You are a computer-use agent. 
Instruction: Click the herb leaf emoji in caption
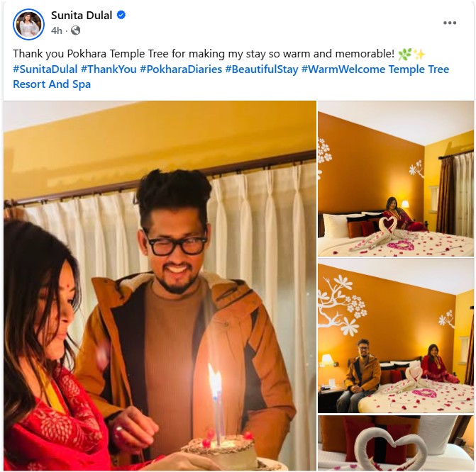click(404, 54)
